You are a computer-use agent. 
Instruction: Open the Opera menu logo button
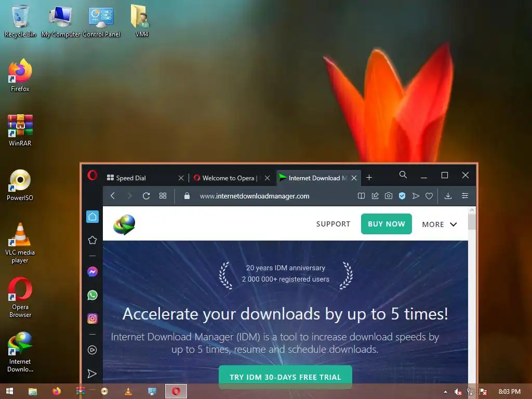pos(92,176)
